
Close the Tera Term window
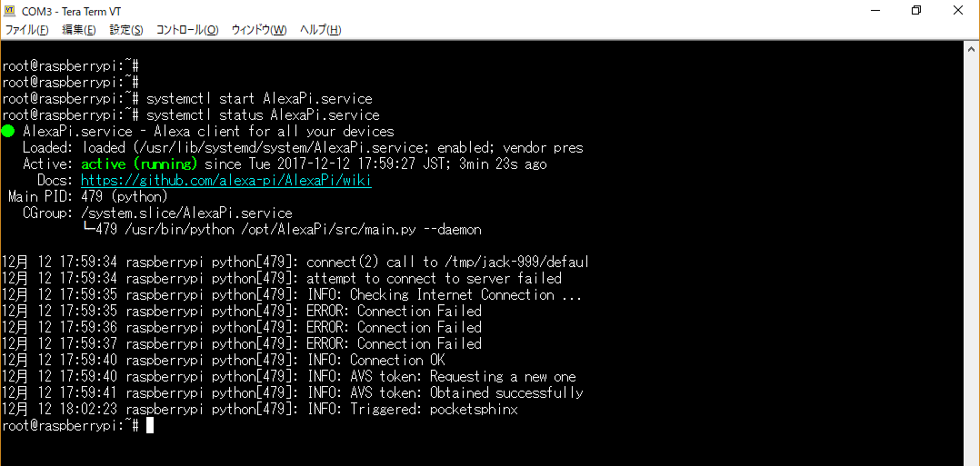coord(958,11)
